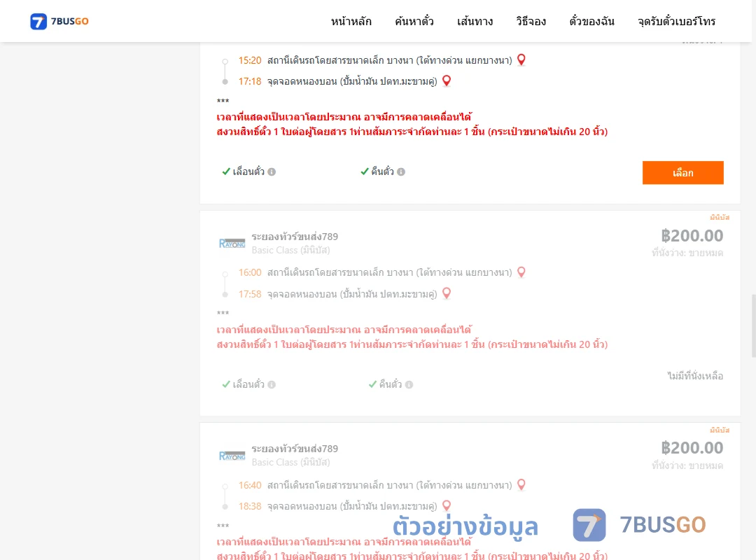Click the 17:58 arrival time
Viewport: 756px width, 560px height.
click(x=250, y=294)
